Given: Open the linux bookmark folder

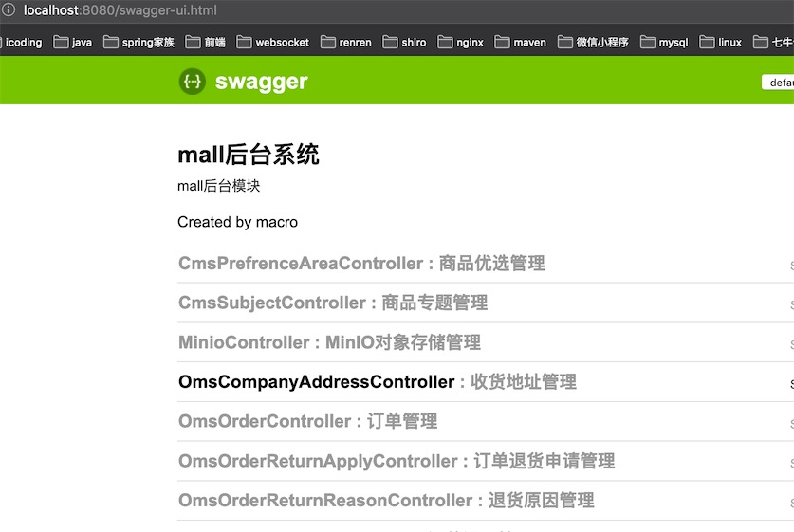Looking at the screenshot, I should [721, 43].
